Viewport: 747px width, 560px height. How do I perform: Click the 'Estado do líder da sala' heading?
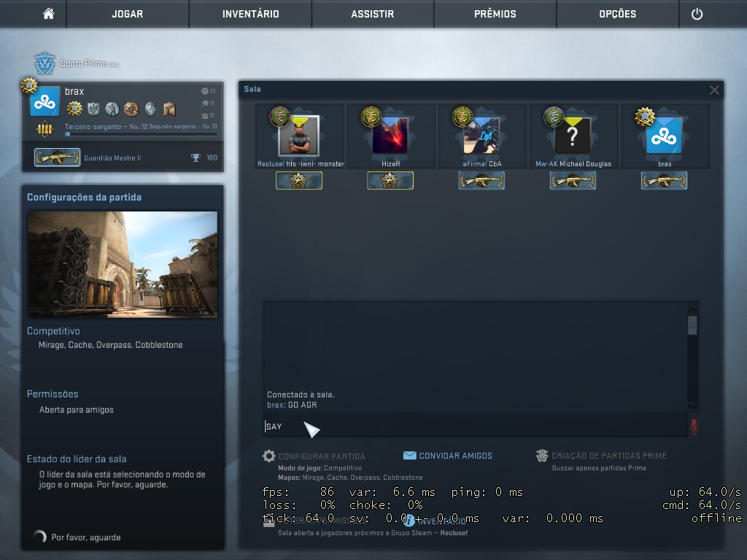tap(76, 459)
